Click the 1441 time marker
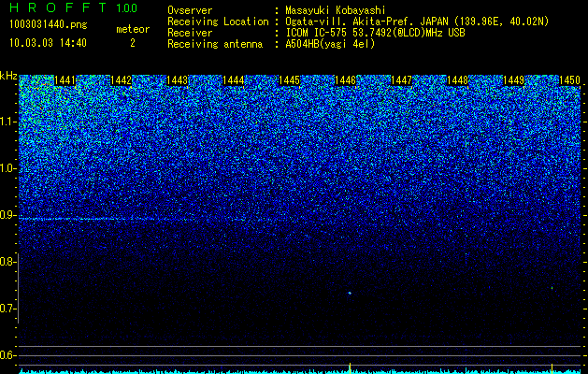588x374 pixels. 65,80
